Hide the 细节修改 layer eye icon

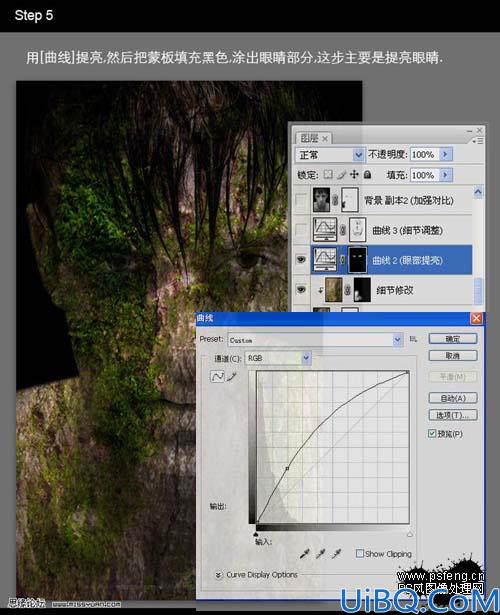tap(301, 289)
